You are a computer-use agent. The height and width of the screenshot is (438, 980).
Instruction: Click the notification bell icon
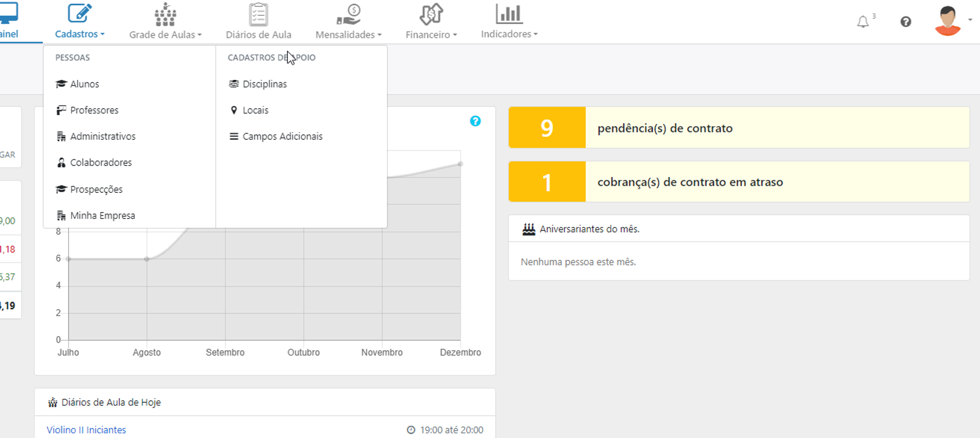point(863,22)
